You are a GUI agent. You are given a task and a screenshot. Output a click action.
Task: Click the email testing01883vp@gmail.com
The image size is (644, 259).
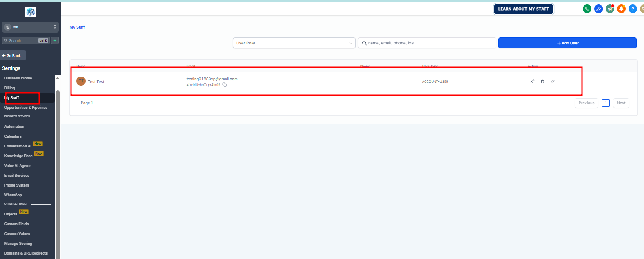pyautogui.click(x=212, y=79)
